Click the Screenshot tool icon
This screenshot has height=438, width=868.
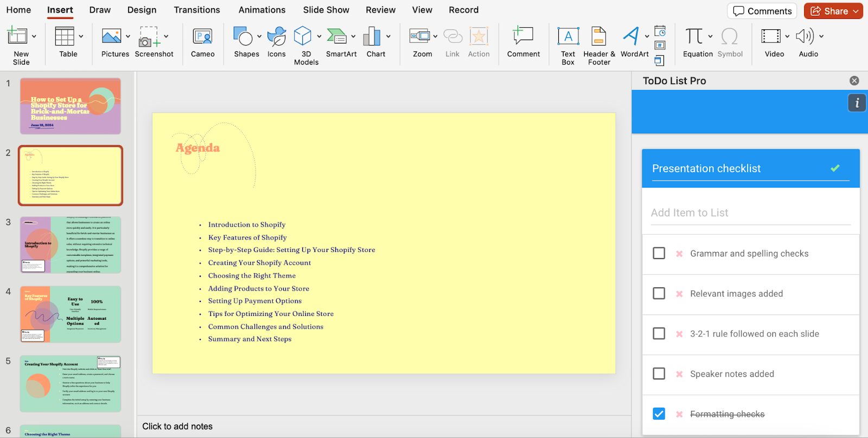149,36
